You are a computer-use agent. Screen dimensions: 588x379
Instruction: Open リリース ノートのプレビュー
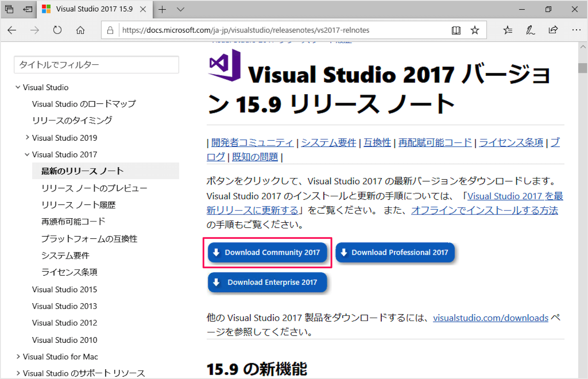click(94, 188)
